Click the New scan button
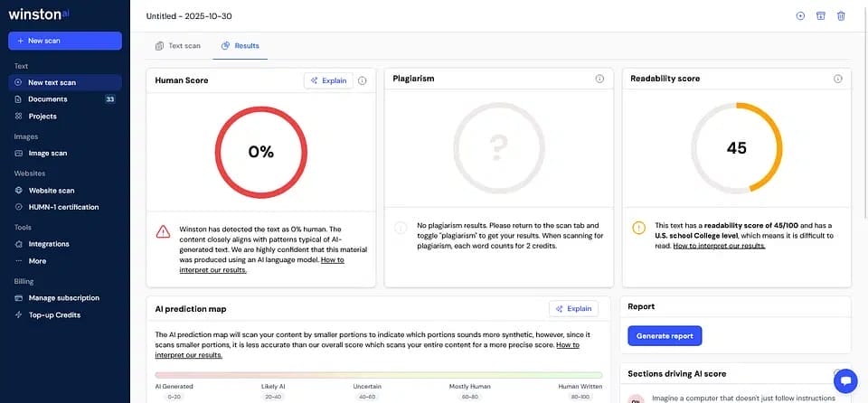Image resolution: width=868 pixels, height=403 pixels. pyautogui.click(x=65, y=41)
